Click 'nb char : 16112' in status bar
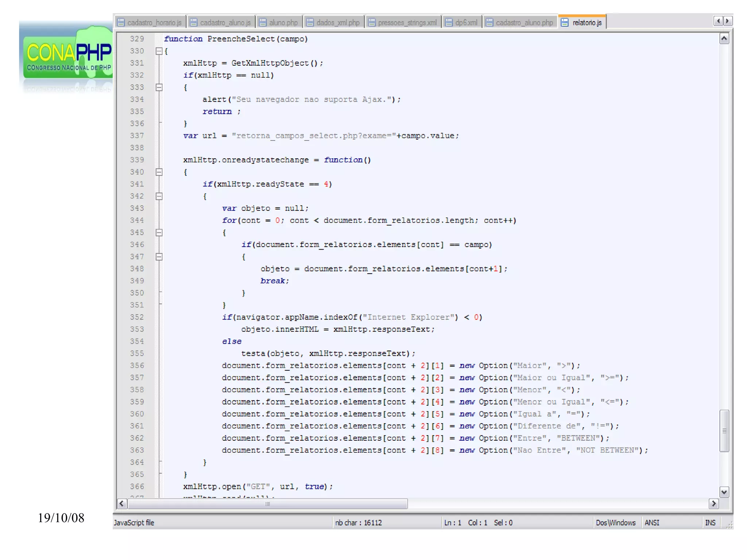 pyautogui.click(x=359, y=523)
